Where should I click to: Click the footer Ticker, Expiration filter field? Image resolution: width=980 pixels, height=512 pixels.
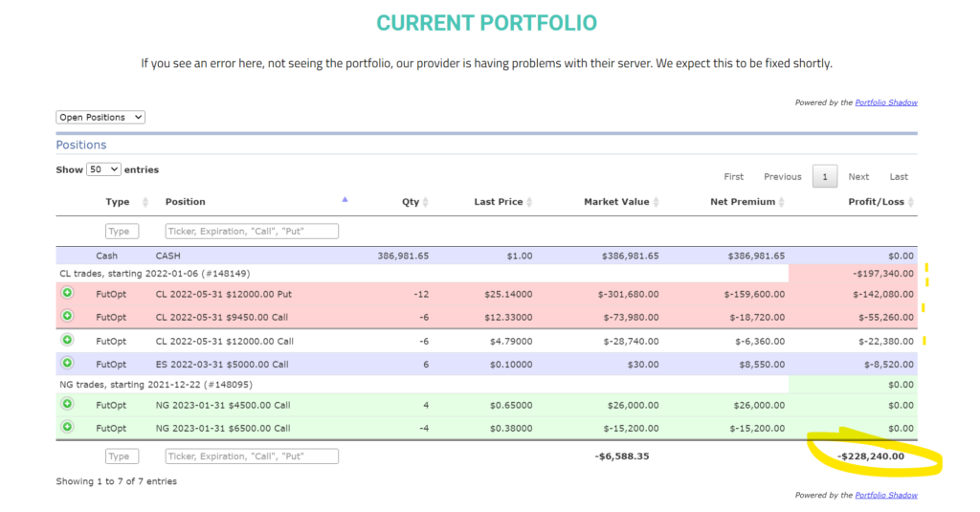252,456
